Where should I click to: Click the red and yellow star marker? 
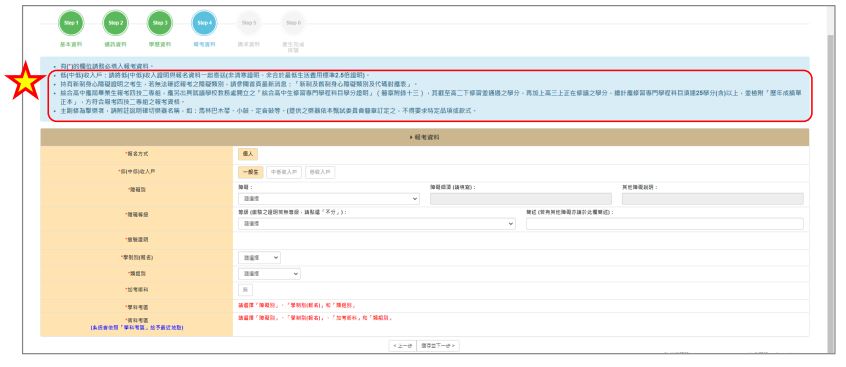coord(25,81)
